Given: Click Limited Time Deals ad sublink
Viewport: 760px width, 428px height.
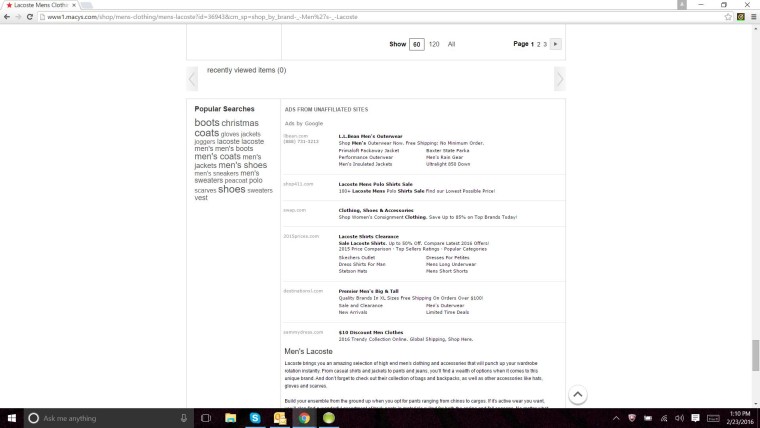Looking at the screenshot, I should (x=447, y=313).
